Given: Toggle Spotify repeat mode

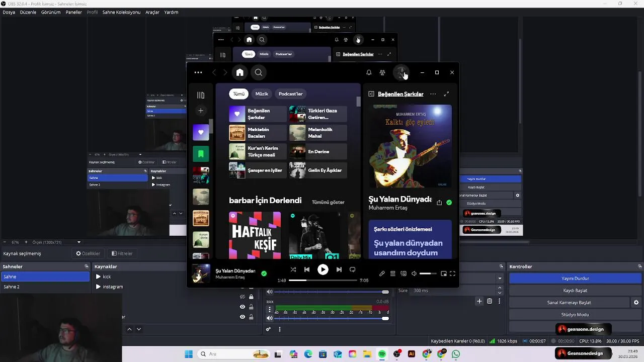Looking at the screenshot, I should pyautogui.click(x=353, y=270).
